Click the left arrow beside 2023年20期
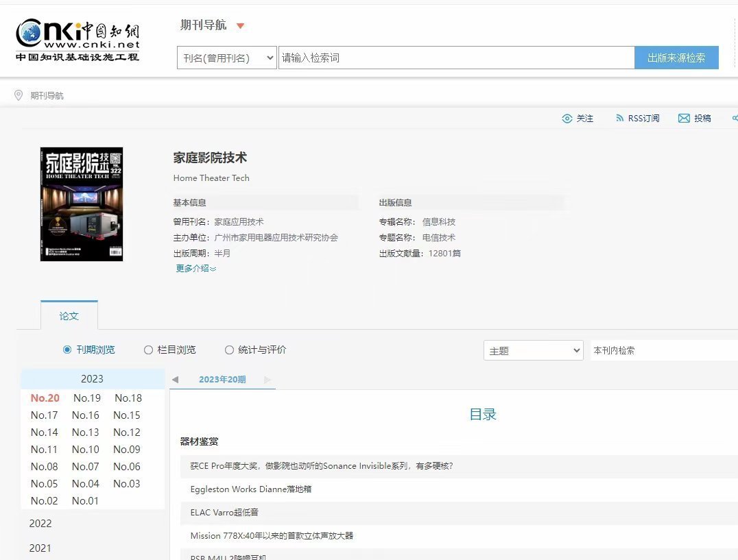This screenshot has width=738, height=560. click(175, 378)
